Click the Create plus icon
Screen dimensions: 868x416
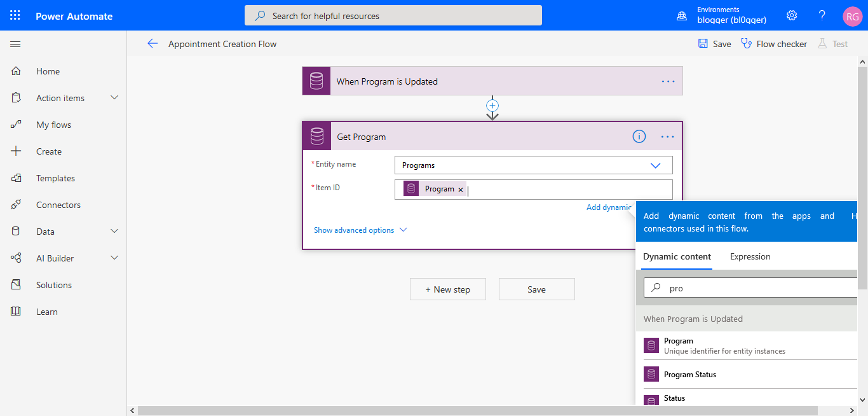16,151
